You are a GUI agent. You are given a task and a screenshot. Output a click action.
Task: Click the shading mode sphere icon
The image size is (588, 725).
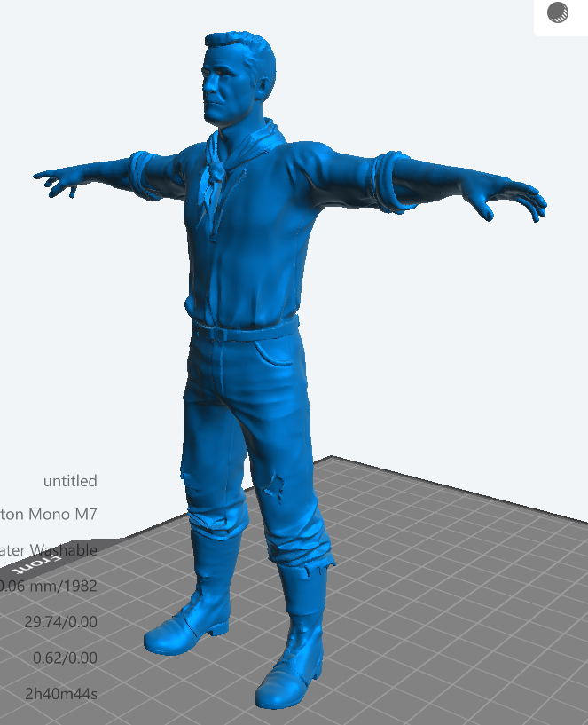[x=558, y=12]
